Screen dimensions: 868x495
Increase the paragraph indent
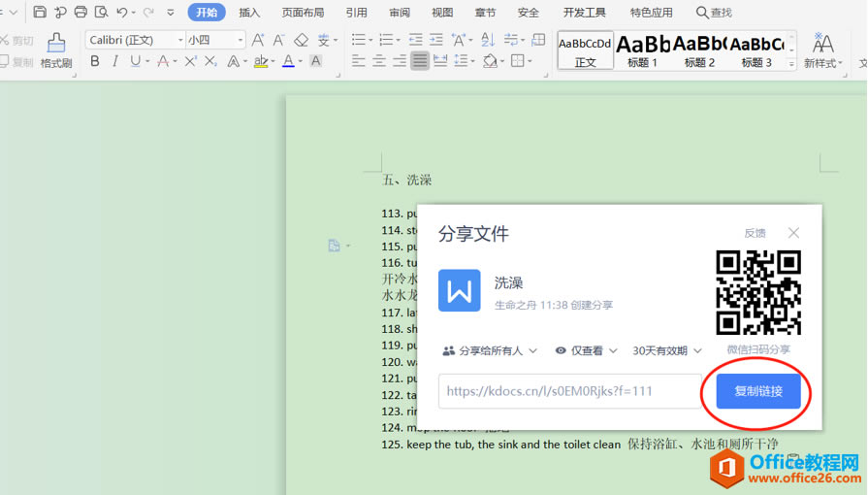[436, 40]
